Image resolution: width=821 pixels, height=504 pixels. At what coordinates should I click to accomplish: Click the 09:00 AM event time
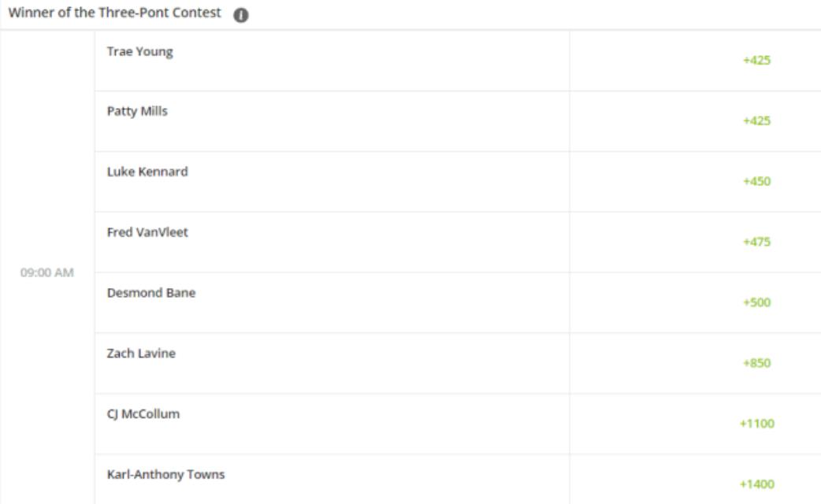coord(47,272)
